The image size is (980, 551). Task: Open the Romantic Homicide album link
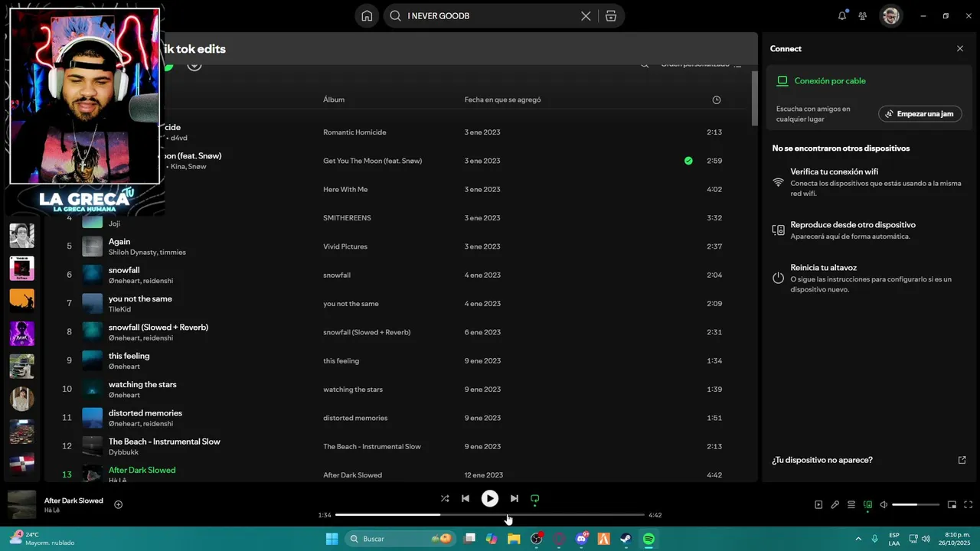(354, 132)
